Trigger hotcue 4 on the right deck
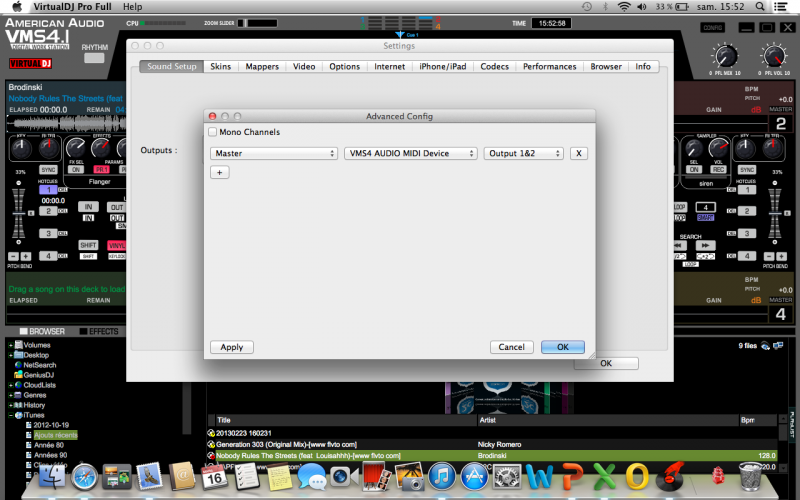 pos(747,256)
